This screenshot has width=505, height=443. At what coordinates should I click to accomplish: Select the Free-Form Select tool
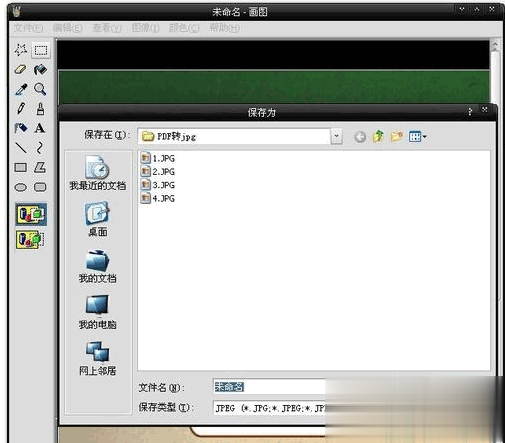point(21,50)
